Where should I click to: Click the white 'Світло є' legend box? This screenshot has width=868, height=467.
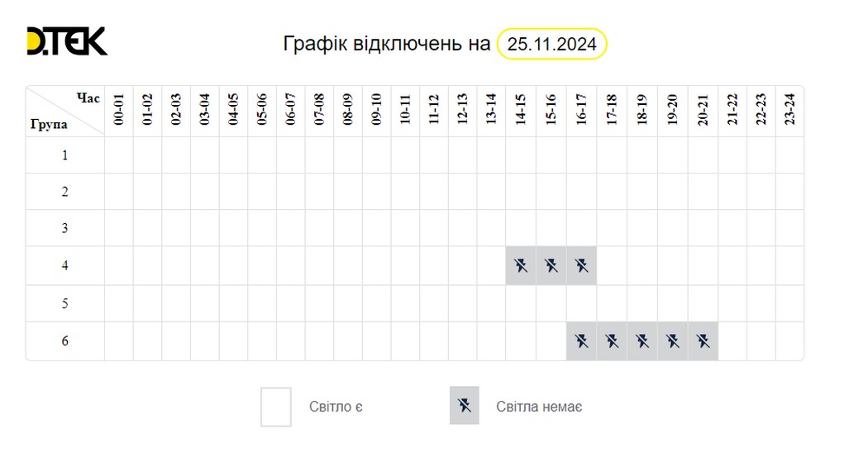click(x=276, y=407)
